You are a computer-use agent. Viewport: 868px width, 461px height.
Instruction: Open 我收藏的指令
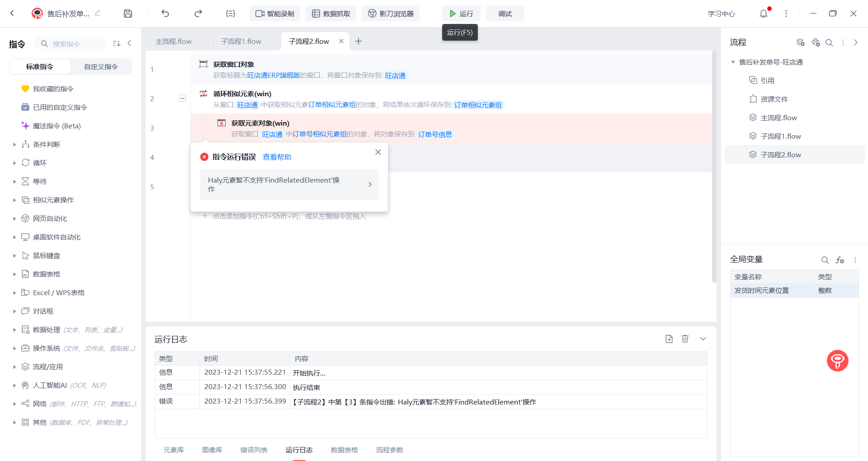pos(53,89)
